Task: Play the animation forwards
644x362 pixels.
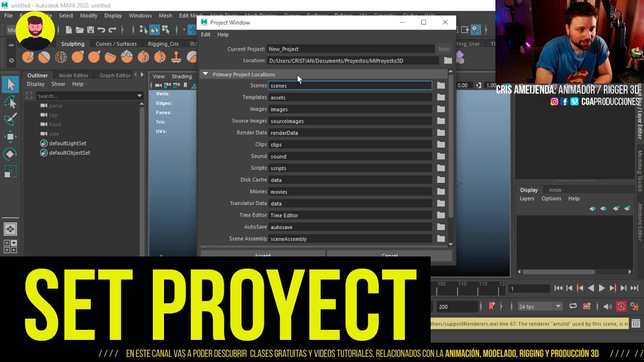Action: (602, 288)
